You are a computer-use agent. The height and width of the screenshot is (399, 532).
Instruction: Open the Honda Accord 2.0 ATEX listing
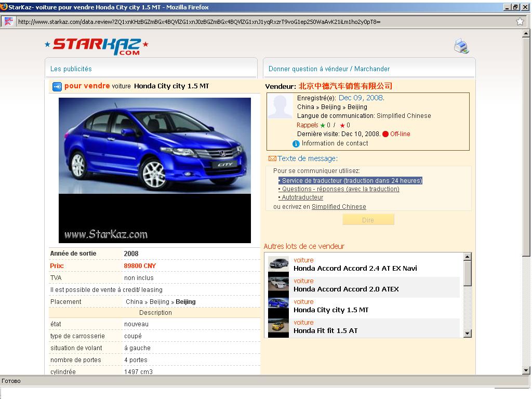click(346, 289)
